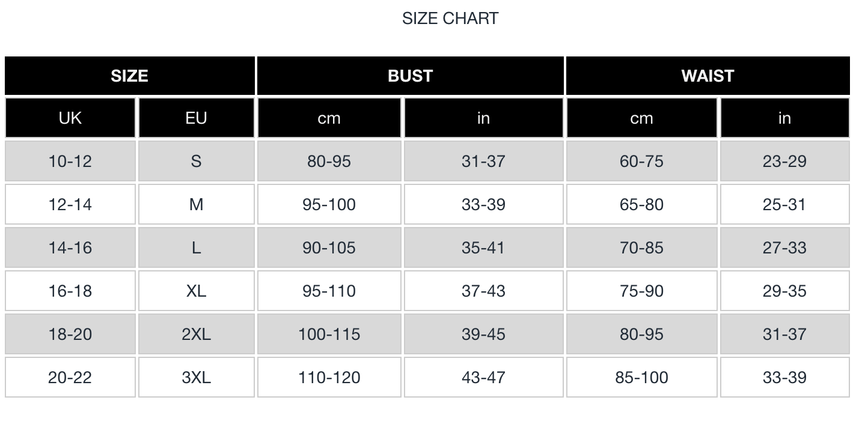The image size is (868, 430).
Task: Select the UK subheader cell
Action: (70, 118)
